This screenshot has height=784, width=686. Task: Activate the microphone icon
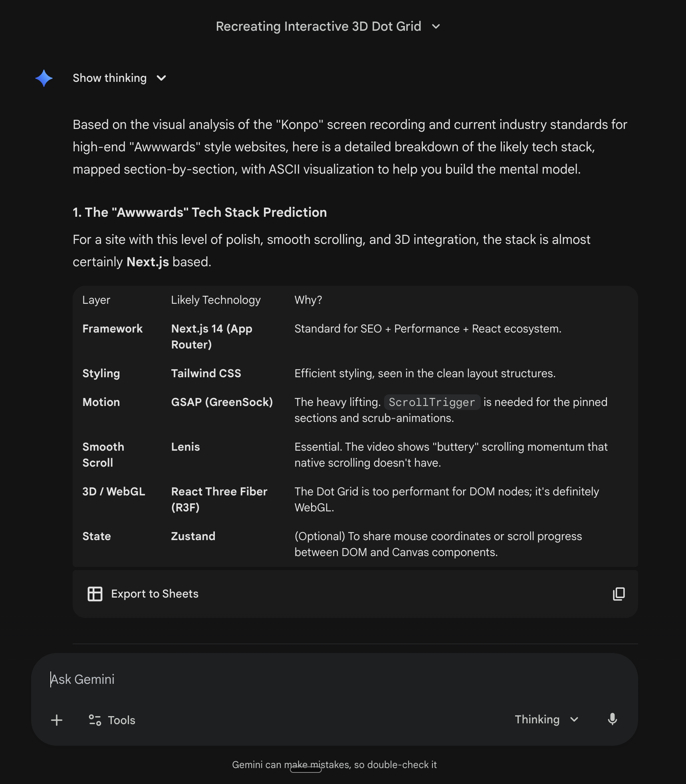pyautogui.click(x=612, y=719)
